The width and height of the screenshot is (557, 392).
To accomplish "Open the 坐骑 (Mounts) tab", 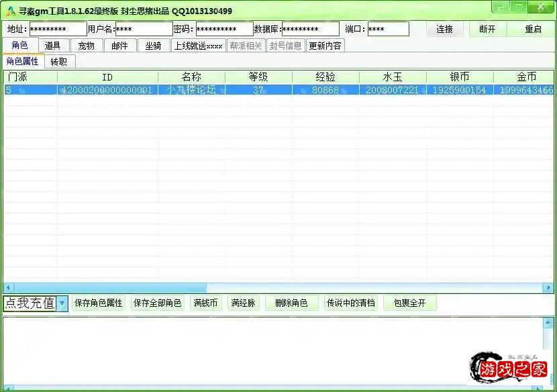I will pos(153,46).
